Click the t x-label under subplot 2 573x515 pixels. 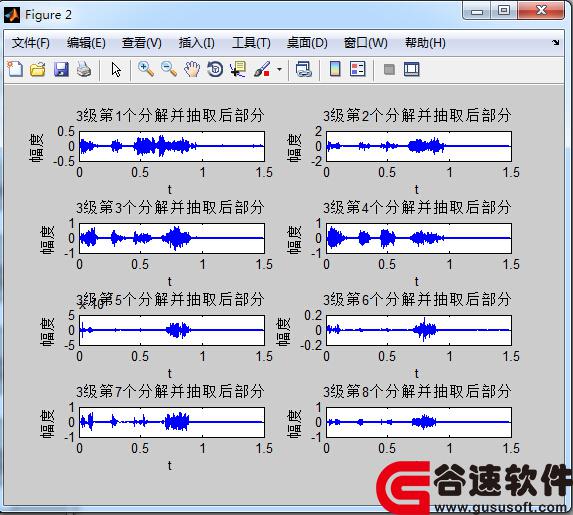pos(417,189)
